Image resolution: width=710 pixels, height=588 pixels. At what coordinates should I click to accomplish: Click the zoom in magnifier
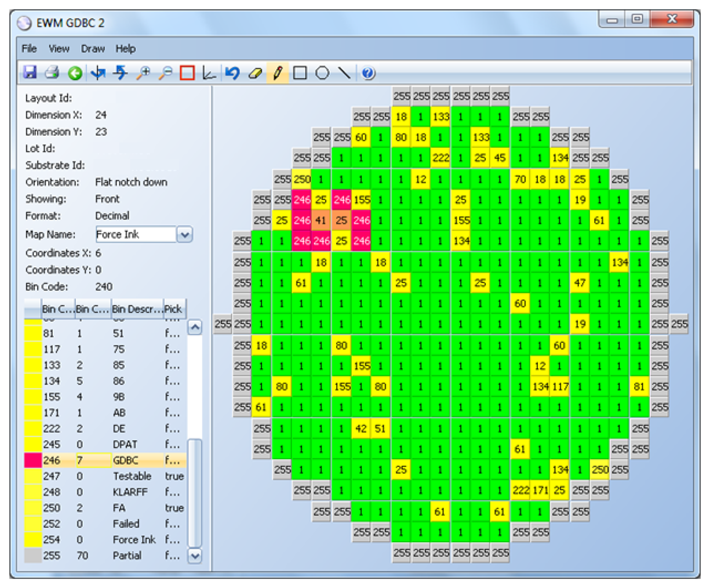pos(143,73)
